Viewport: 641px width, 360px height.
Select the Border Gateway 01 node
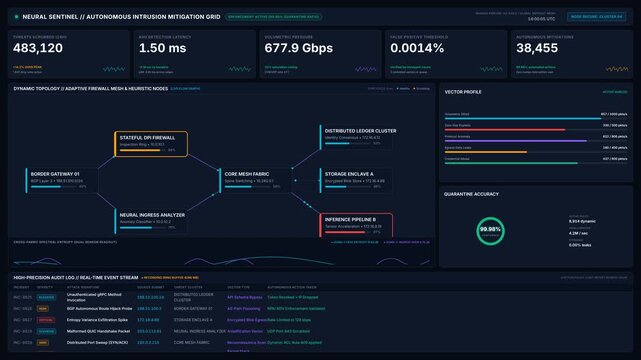[x=62, y=180]
